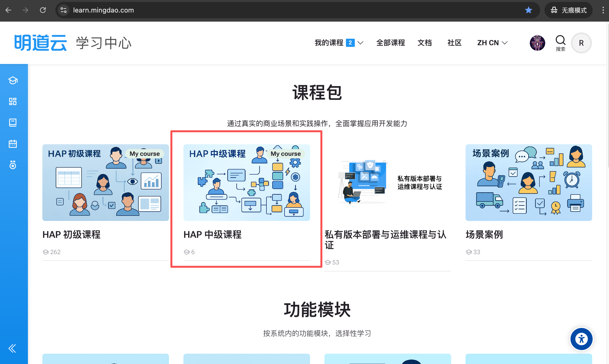
Task: Click the graduation cap sidebar icon
Action: click(x=13, y=80)
